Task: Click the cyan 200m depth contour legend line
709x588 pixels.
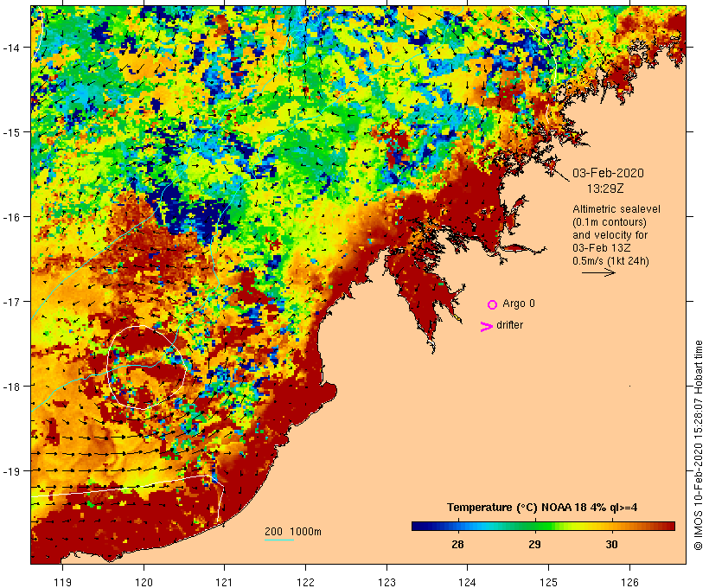Action: (279, 540)
